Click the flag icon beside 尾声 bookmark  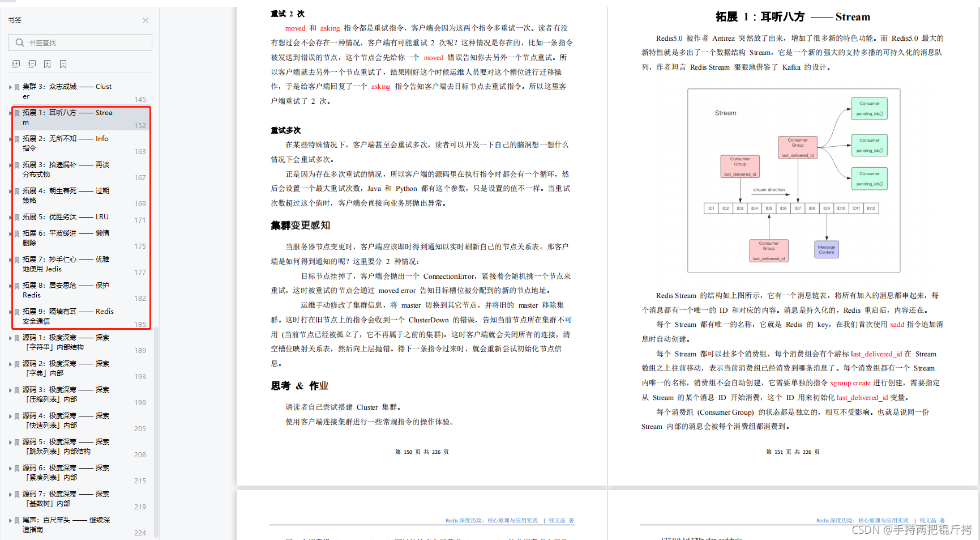(16, 520)
